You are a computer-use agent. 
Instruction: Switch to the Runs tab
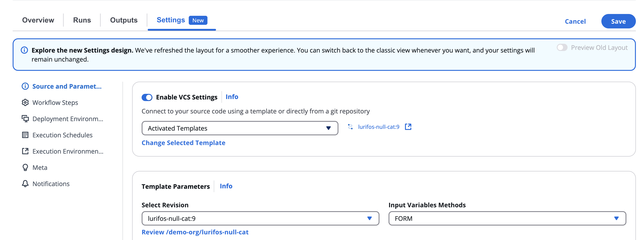[82, 20]
